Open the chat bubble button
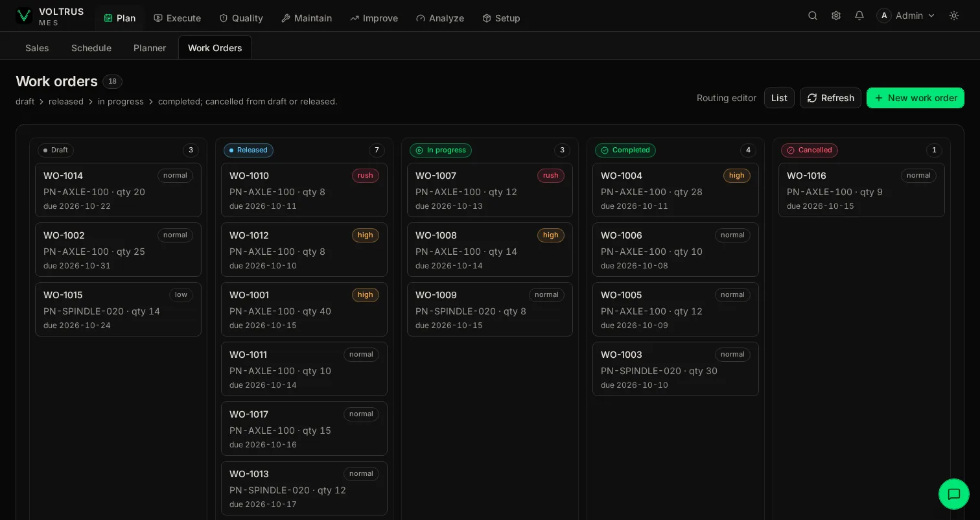 point(954,494)
